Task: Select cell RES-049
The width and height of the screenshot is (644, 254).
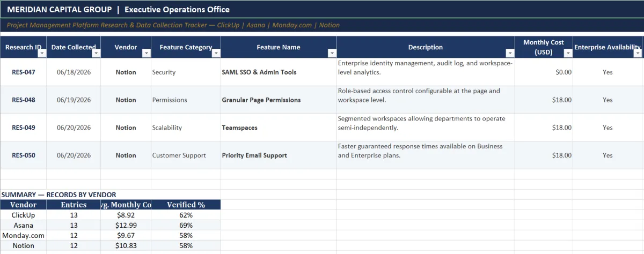Action: [24, 128]
